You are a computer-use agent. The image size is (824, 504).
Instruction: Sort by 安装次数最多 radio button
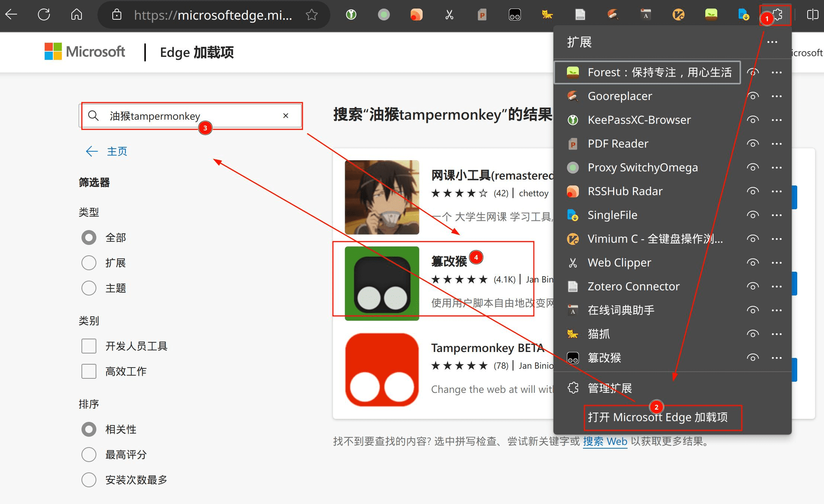[89, 480]
